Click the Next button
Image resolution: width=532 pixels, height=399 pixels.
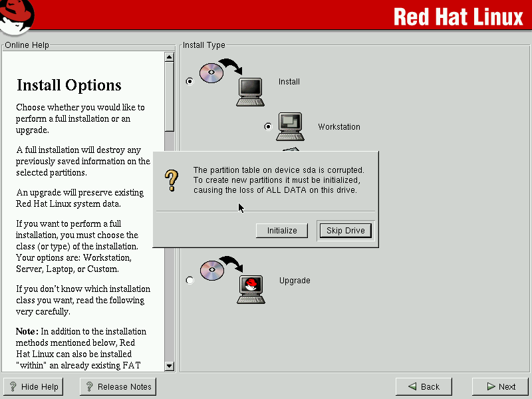tap(501, 387)
